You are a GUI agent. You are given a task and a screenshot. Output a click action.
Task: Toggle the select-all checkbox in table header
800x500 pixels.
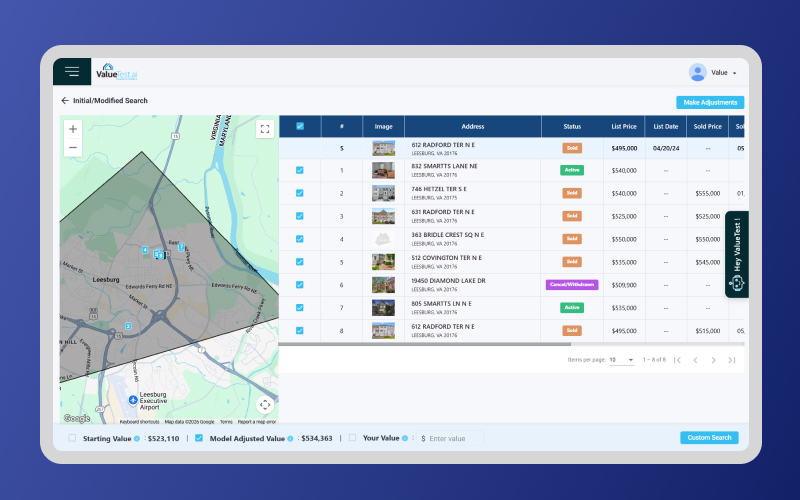[x=300, y=127]
